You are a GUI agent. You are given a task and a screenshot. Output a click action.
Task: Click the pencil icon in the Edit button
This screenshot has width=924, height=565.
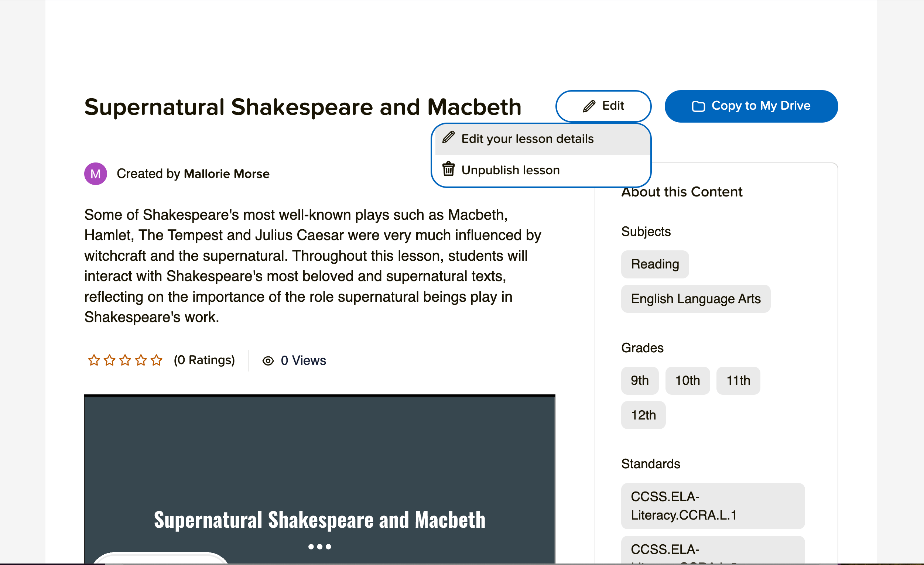click(589, 106)
